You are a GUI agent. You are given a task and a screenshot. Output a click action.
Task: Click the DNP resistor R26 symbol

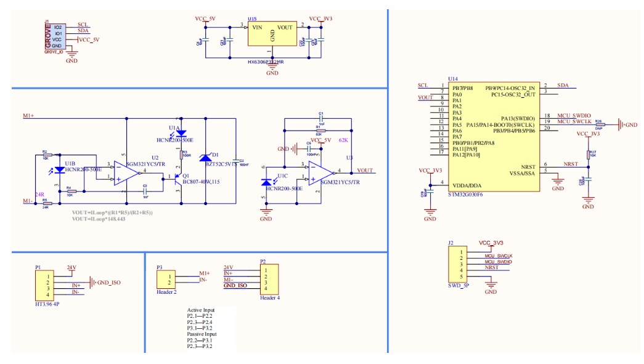pyautogui.click(x=601, y=124)
